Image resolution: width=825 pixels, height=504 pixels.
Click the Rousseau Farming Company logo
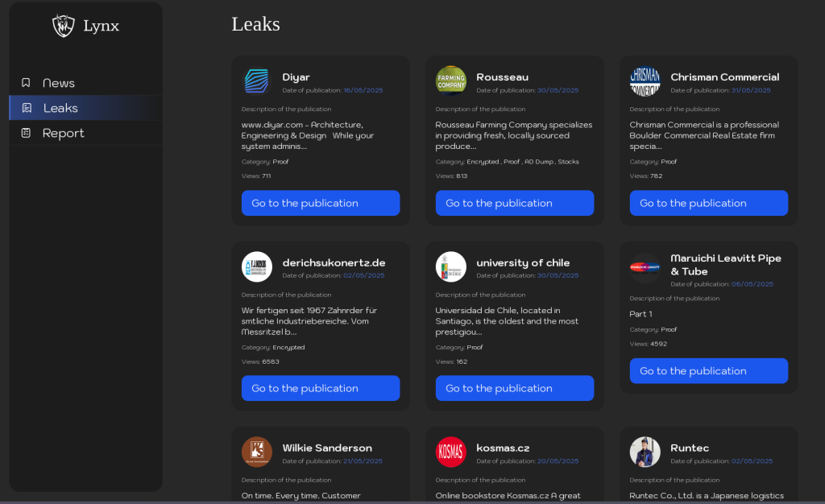click(x=451, y=81)
